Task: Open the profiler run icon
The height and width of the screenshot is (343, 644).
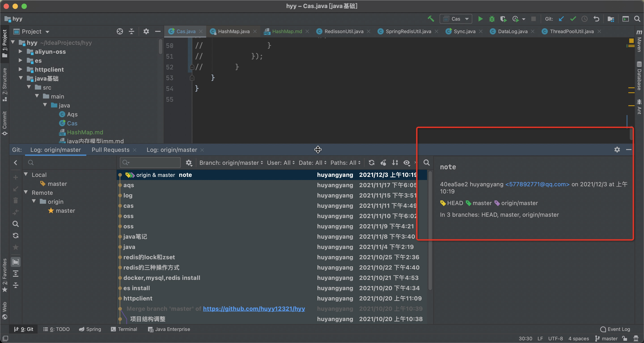Action: click(515, 19)
